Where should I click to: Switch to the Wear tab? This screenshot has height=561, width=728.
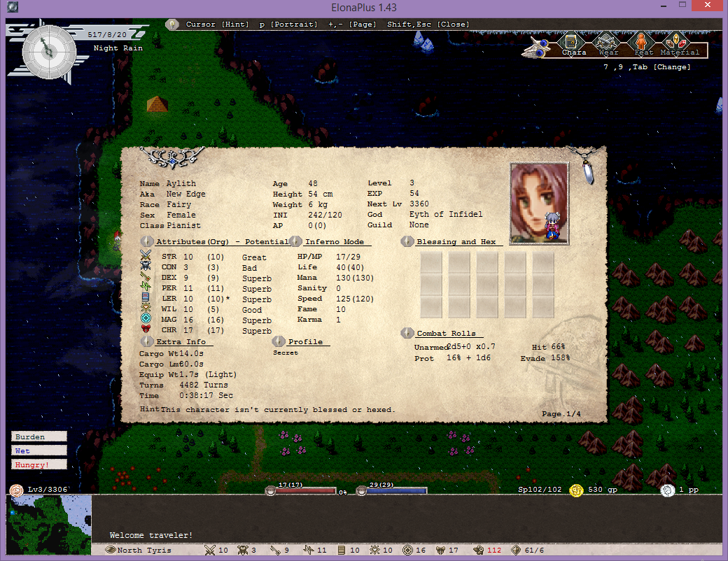coord(607,45)
